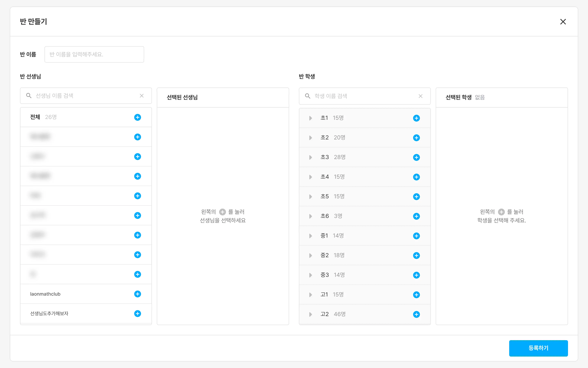Click the 전체 26명 label
Screen dimensions: 588x368
pos(43,117)
